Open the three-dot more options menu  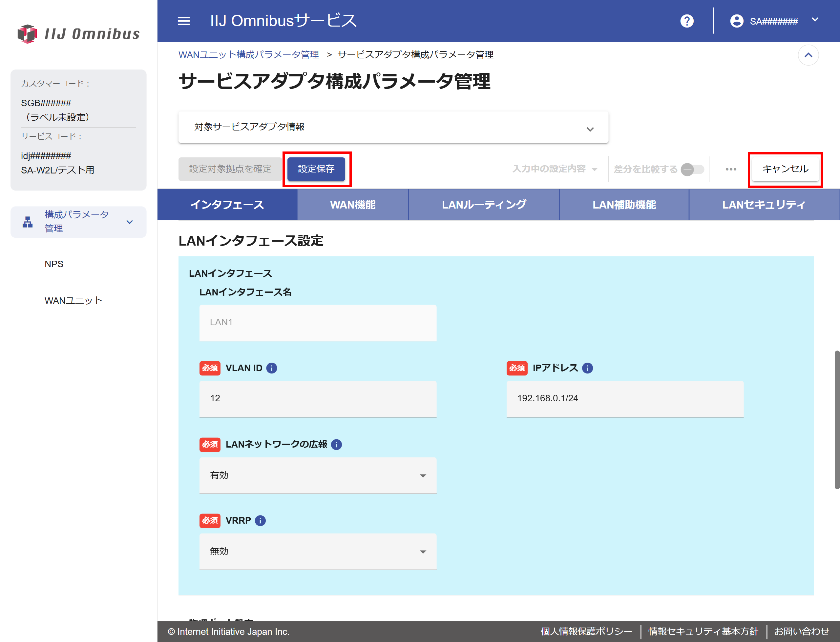731,169
